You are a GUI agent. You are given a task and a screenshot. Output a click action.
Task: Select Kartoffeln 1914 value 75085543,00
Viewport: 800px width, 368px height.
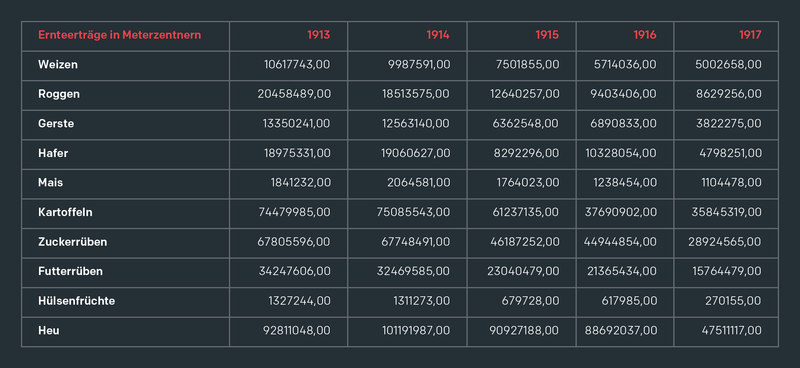tap(416, 212)
